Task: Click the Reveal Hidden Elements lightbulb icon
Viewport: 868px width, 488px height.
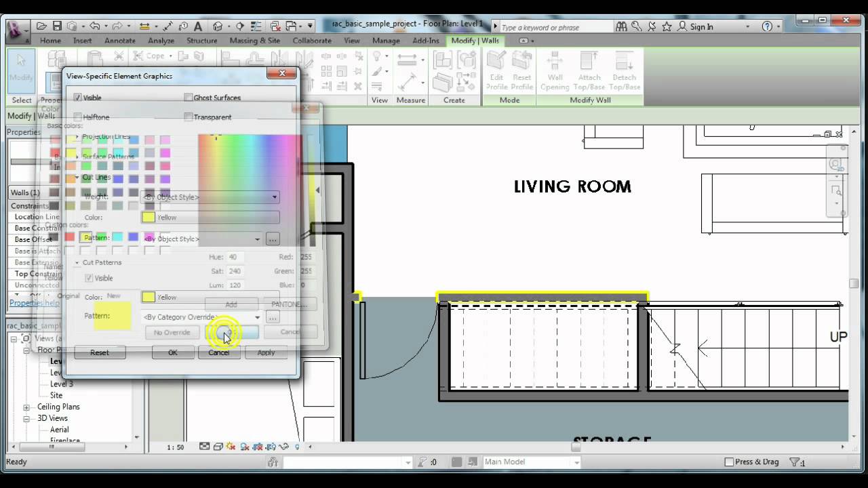Action: pos(297,447)
